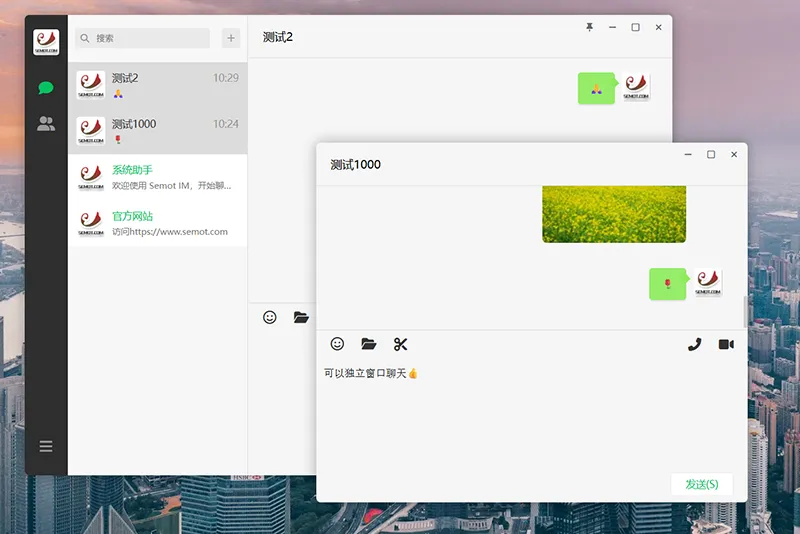Click the user profile avatar at top-left
Image resolution: width=800 pixels, height=534 pixels.
(x=46, y=42)
